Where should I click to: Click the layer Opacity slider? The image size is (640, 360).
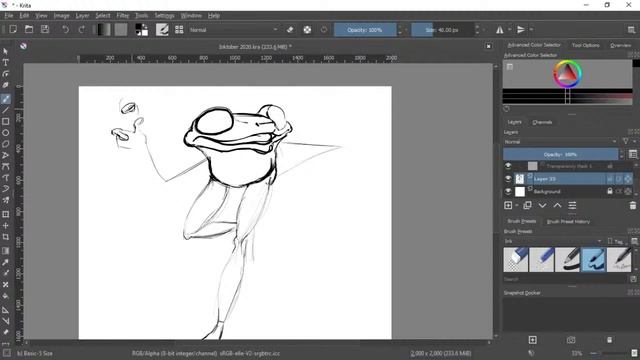(x=560, y=154)
